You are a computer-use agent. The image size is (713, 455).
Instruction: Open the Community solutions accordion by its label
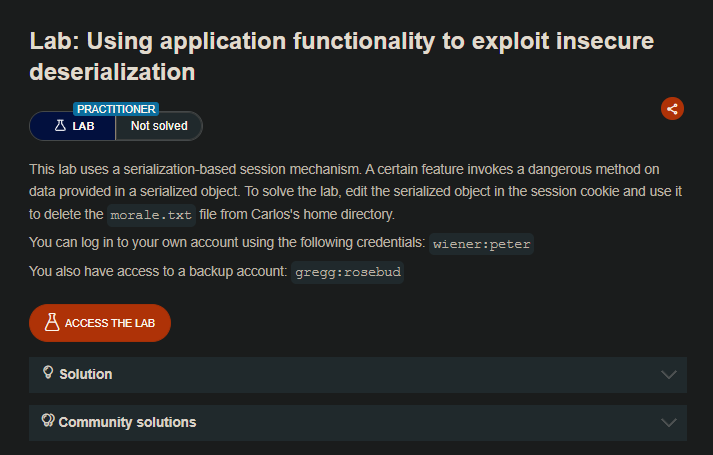point(127,422)
